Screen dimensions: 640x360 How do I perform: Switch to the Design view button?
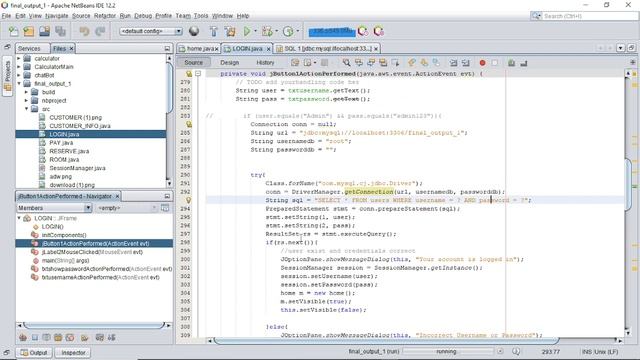[229, 62]
